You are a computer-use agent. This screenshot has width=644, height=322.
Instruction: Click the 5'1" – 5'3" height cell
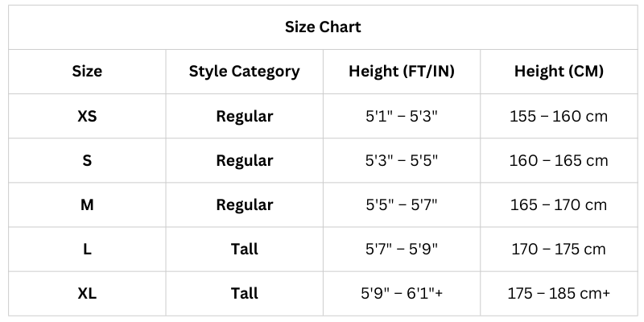(401, 116)
